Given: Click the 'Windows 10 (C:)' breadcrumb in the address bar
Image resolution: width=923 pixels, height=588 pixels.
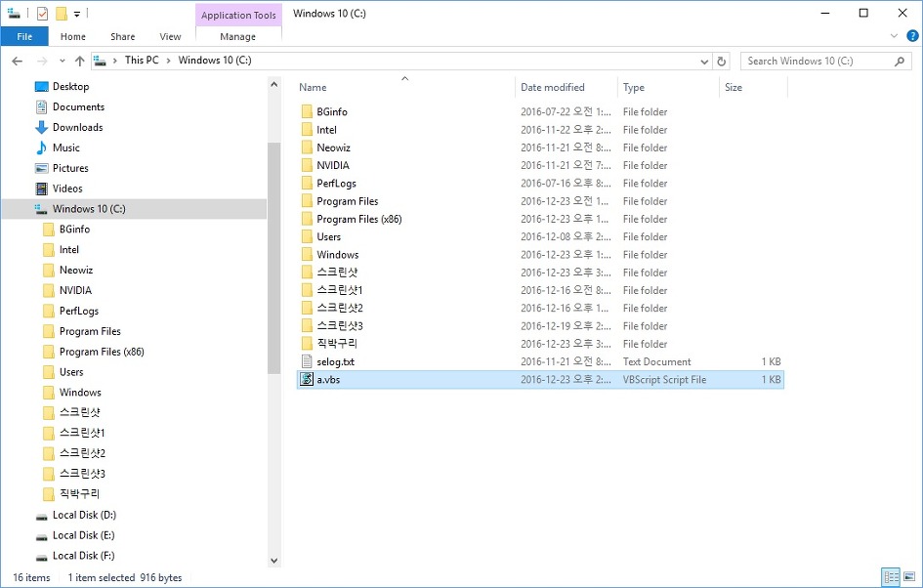Looking at the screenshot, I should 215,60.
